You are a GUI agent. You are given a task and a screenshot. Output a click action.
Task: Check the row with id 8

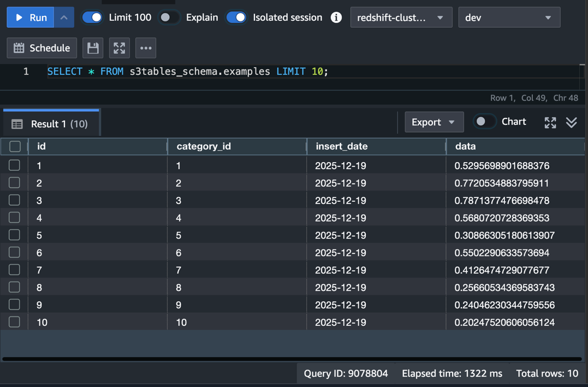[x=14, y=287]
